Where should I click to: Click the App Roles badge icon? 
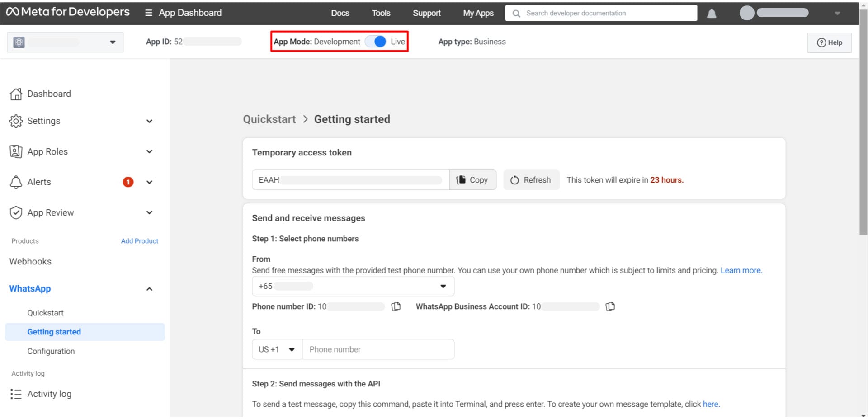coord(16,151)
